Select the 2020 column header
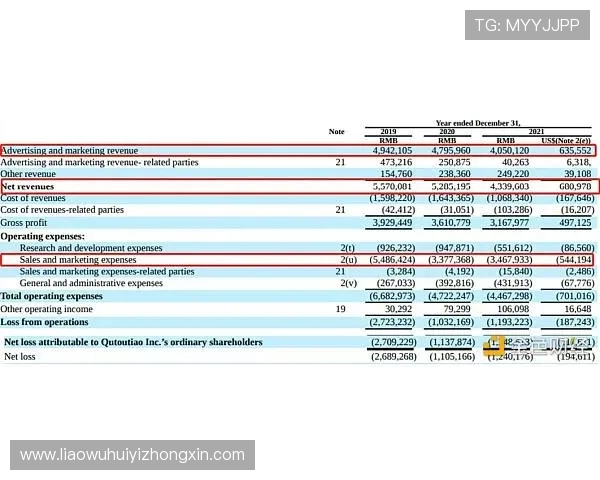 point(446,132)
